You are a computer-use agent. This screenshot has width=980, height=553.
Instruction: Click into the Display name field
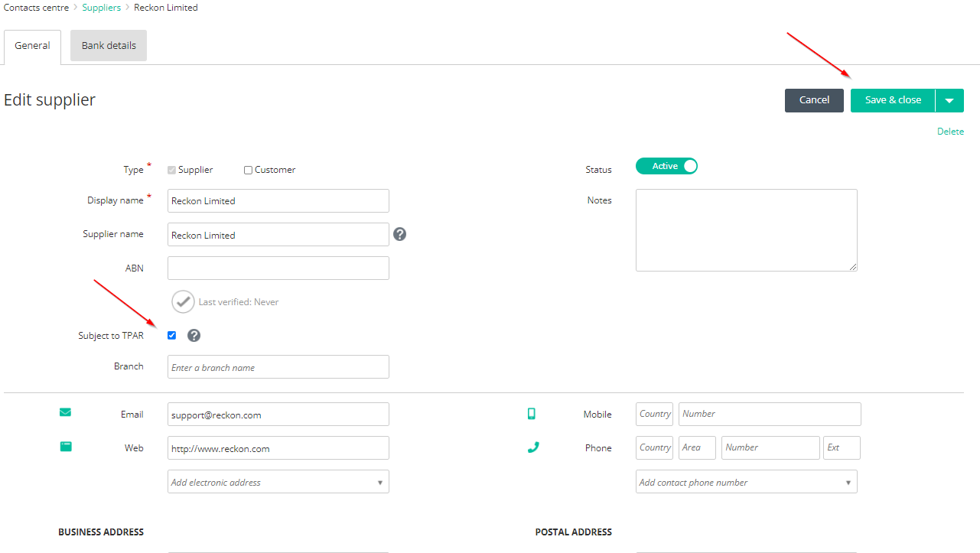click(278, 200)
